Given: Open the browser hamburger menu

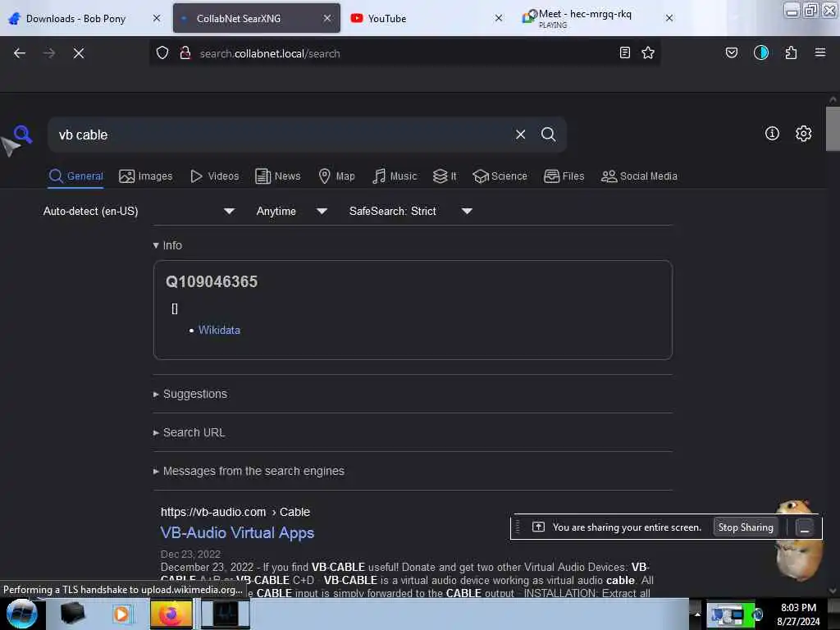Looking at the screenshot, I should [x=819, y=52].
